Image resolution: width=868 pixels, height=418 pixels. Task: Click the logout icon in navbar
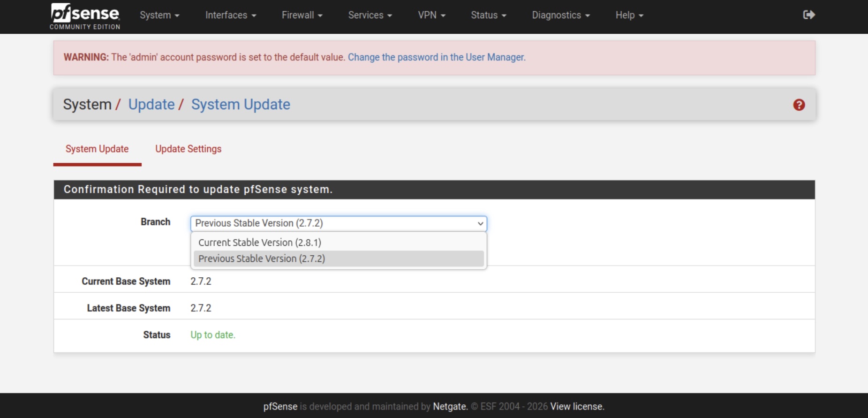pyautogui.click(x=808, y=15)
